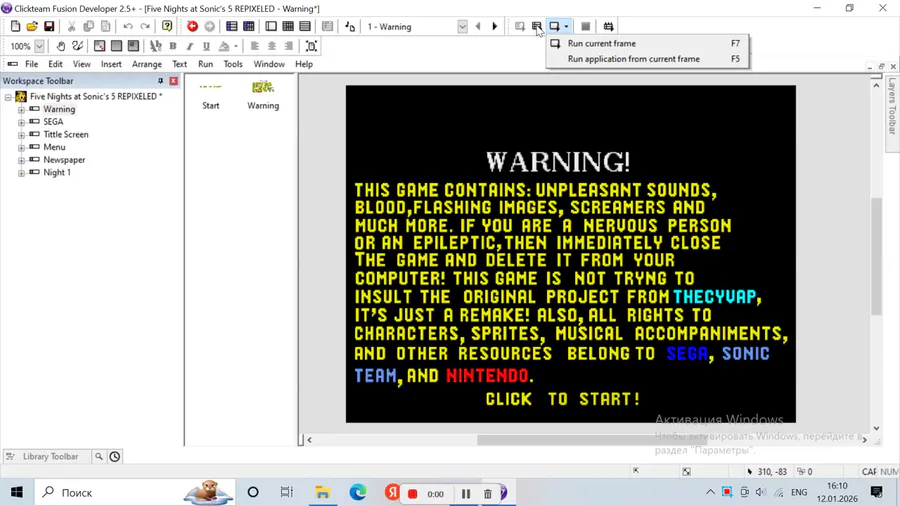Expand the Menu frame tree node
This screenshot has height=506, width=900.
point(21,147)
